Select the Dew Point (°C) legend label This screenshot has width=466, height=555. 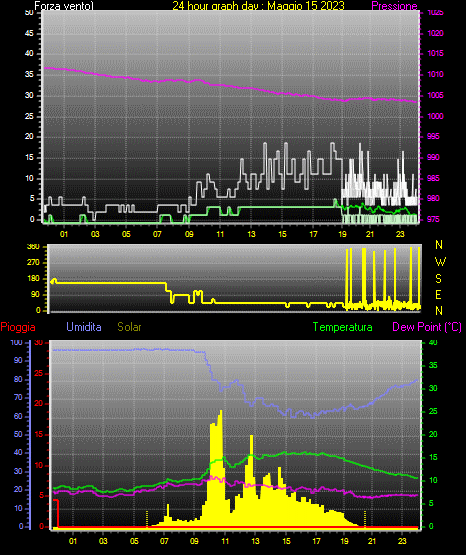click(x=427, y=327)
